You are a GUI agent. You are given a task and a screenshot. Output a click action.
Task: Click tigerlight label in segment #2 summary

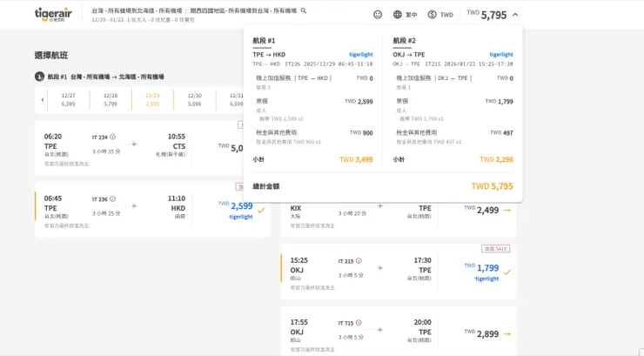(501, 54)
